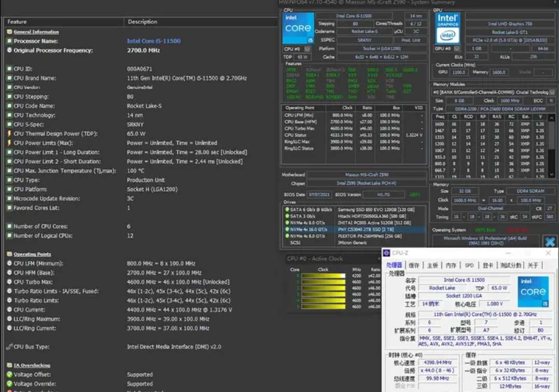
Task: Open the CPU #0 selector dropdown
Action: click(307, 49)
